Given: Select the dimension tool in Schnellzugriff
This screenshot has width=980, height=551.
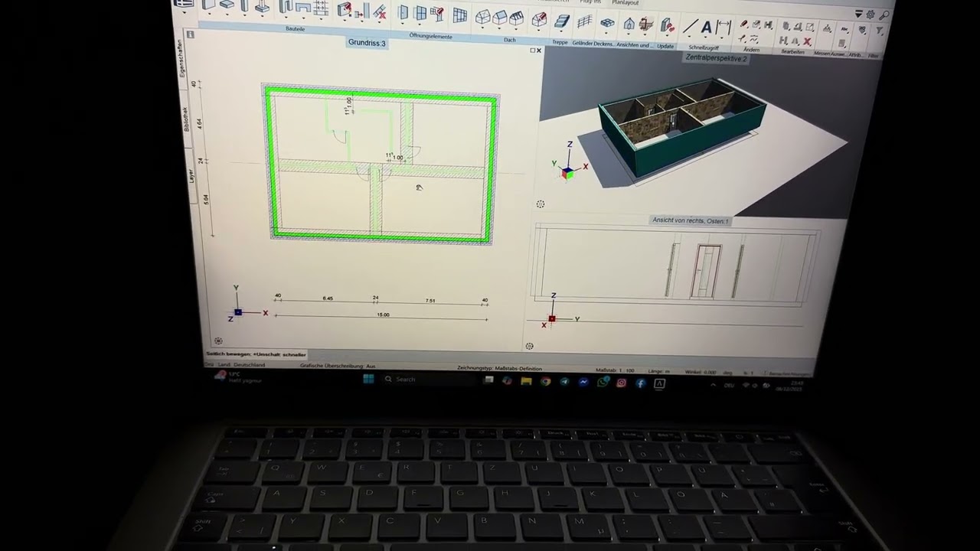Looking at the screenshot, I should [x=724, y=29].
